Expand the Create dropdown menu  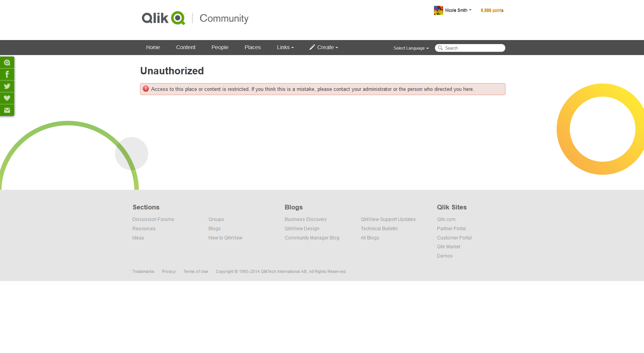[327, 47]
